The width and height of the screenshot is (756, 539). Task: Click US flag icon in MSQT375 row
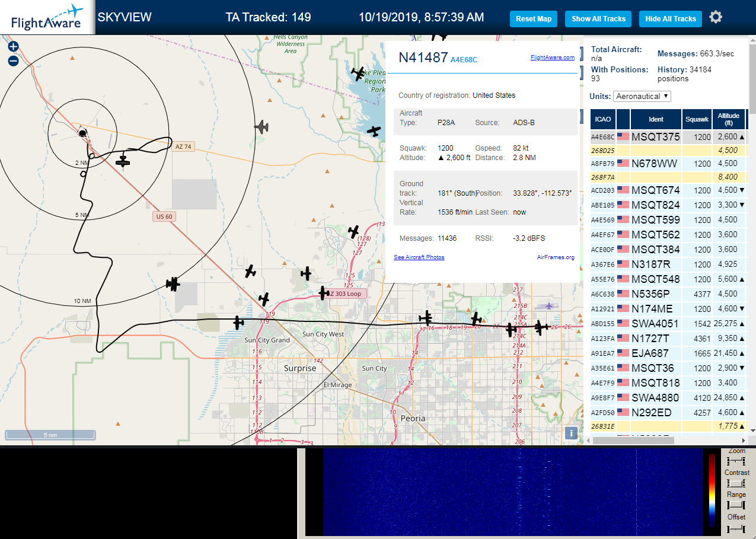623,137
